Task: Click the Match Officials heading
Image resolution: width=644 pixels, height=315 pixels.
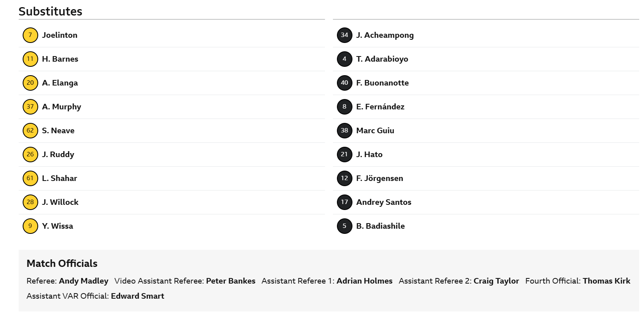Action: point(62,263)
